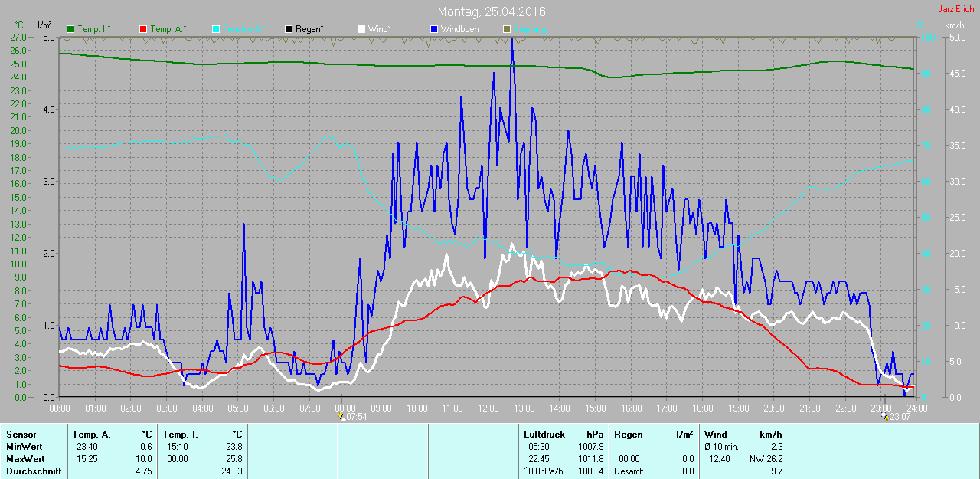The height and width of the screenshot is (479, 980).
Task: Select the Regen* legend label
Action: point(309,29)
